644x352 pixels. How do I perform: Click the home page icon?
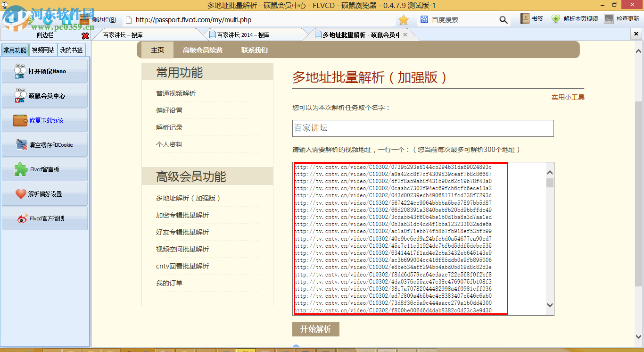point(66,19)
